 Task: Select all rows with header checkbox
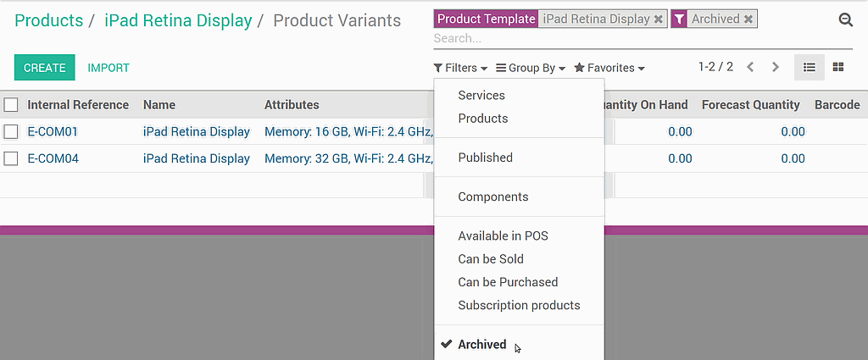[x=11, y=105]
